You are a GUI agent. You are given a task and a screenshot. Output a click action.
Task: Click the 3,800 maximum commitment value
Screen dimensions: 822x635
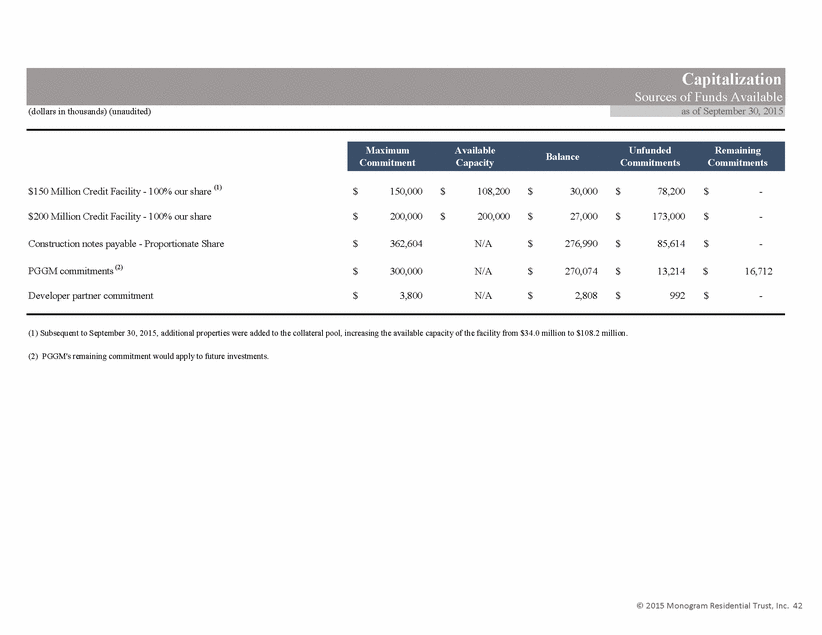click(410, 296)
